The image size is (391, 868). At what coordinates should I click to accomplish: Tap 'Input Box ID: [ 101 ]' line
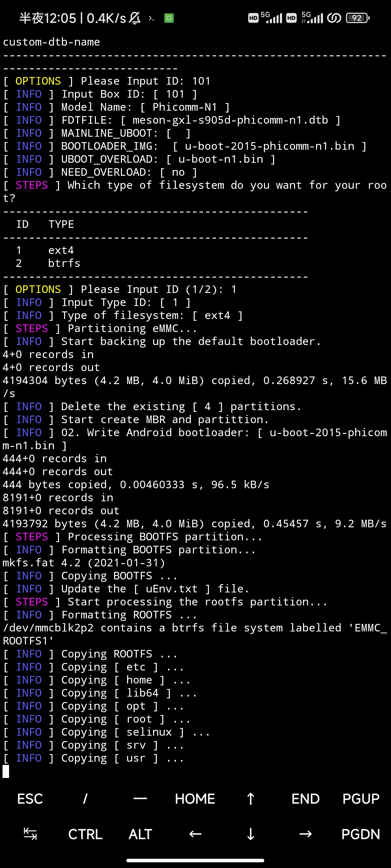coord(100,94)
